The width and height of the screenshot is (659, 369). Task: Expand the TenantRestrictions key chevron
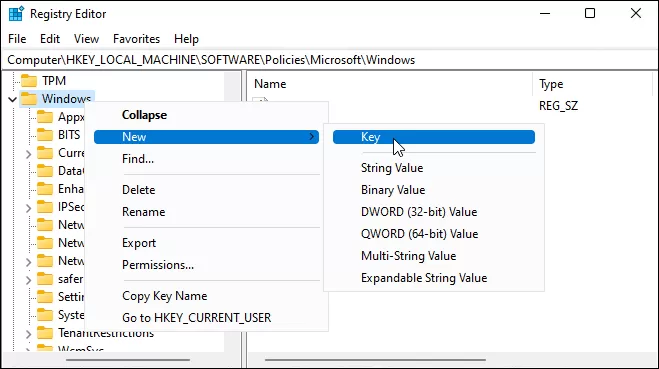point(29,334)
